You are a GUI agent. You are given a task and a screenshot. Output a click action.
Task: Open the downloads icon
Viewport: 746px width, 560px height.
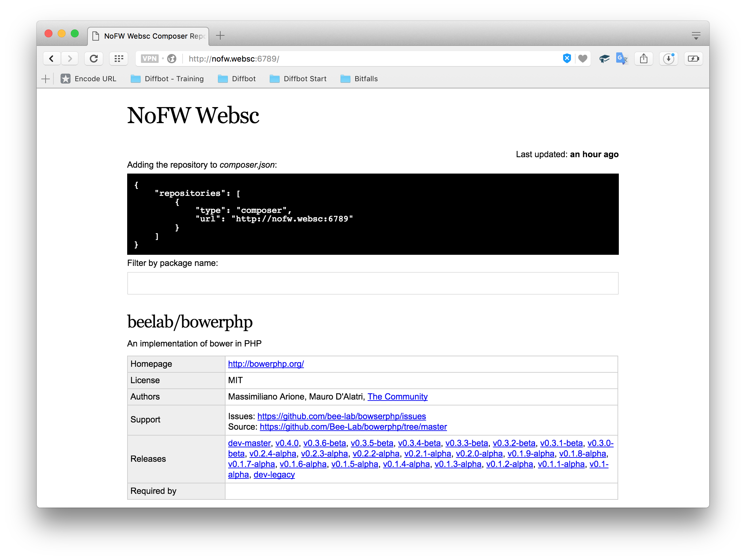(x=668, y=59)
